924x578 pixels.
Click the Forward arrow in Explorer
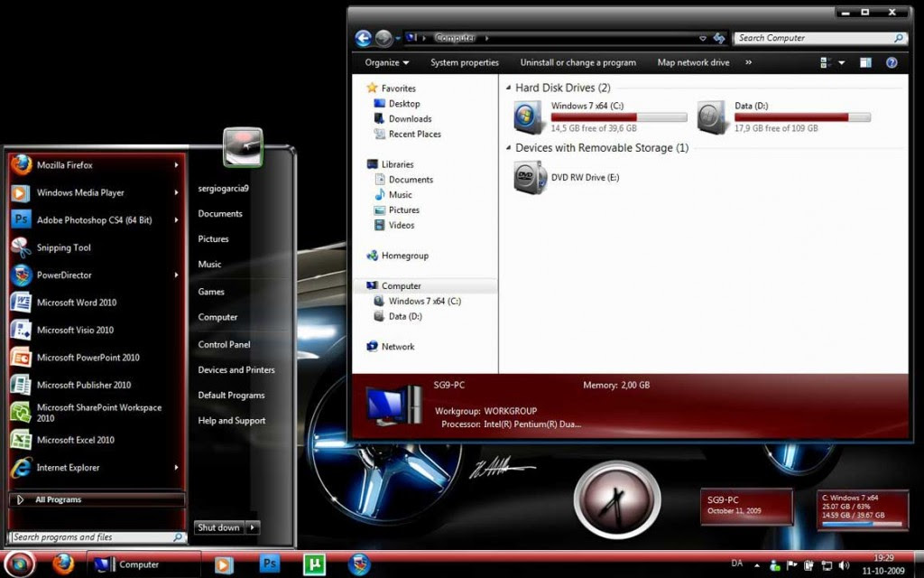(383, 38)
